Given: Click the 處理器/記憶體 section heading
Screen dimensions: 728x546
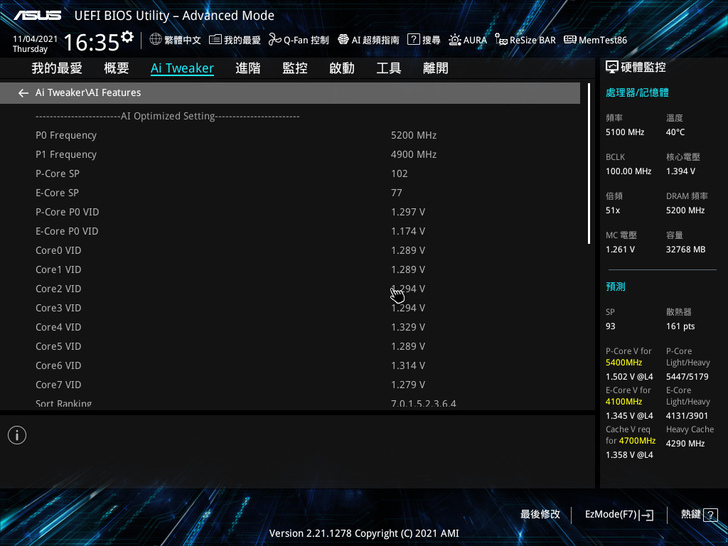Looking at the screenshot, I should point(637,92).
